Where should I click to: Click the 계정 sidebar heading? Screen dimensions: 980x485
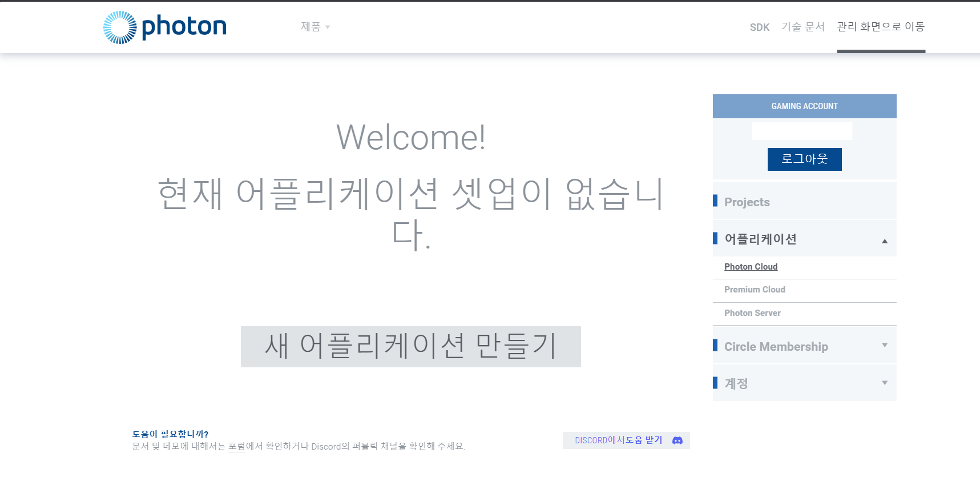[736, 383]
